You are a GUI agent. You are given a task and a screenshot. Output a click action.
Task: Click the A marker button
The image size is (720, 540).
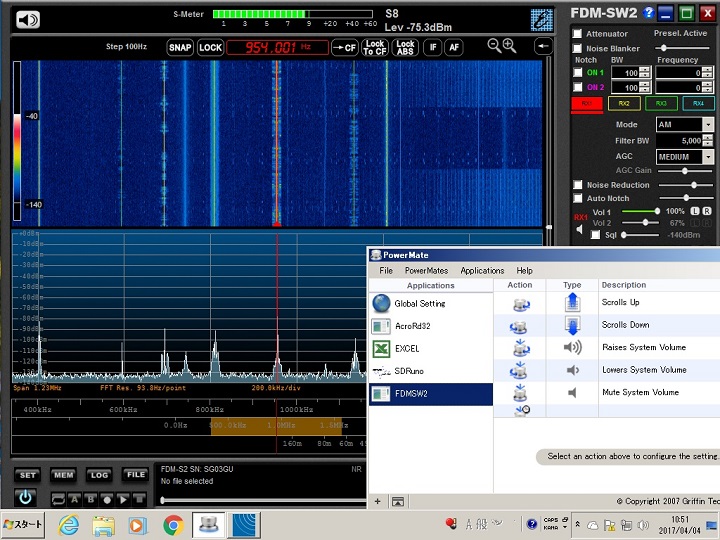74,499
